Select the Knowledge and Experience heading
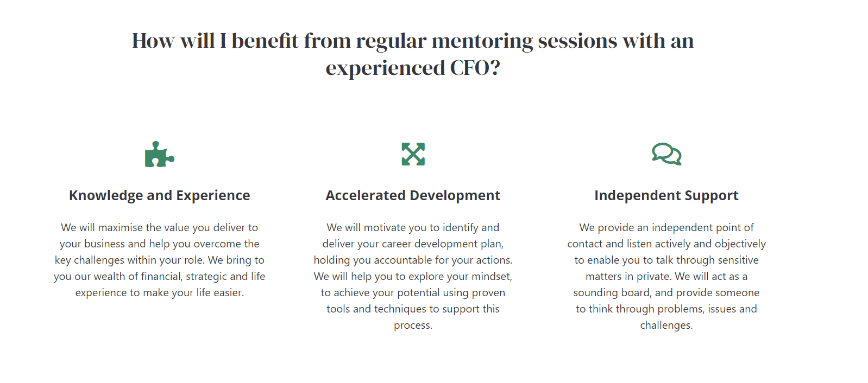868x383 pixels. point(160,195)
